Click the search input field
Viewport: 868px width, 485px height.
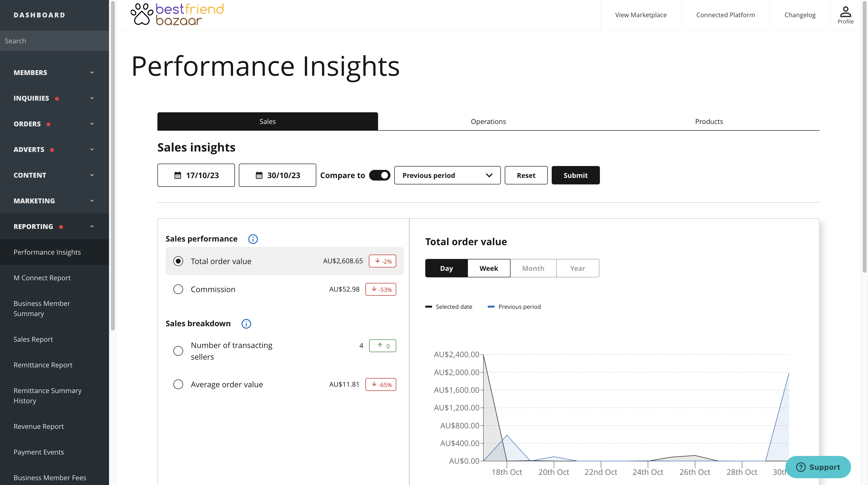coord(54,40)
